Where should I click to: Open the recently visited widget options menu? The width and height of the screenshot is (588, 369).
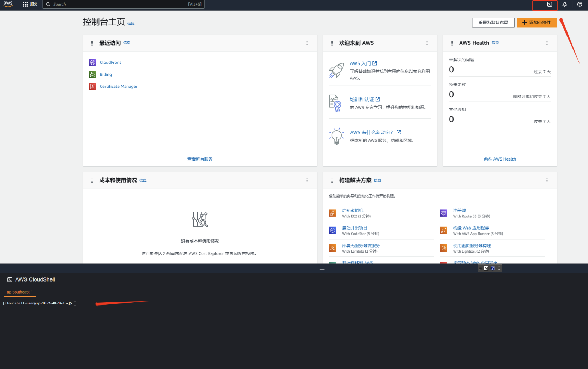[307, 43]
